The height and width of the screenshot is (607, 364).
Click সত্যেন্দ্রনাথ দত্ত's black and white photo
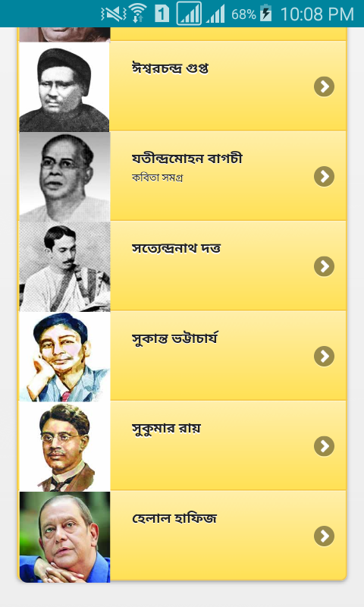pyautogui.click(x=64, y=266)
